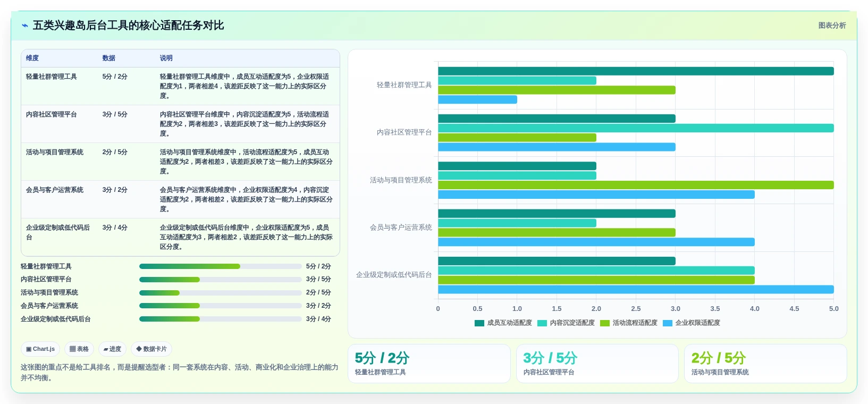Click 内容社区管理平台 内容沉淀适配度 bar in chart

click(x=636, y=128)
